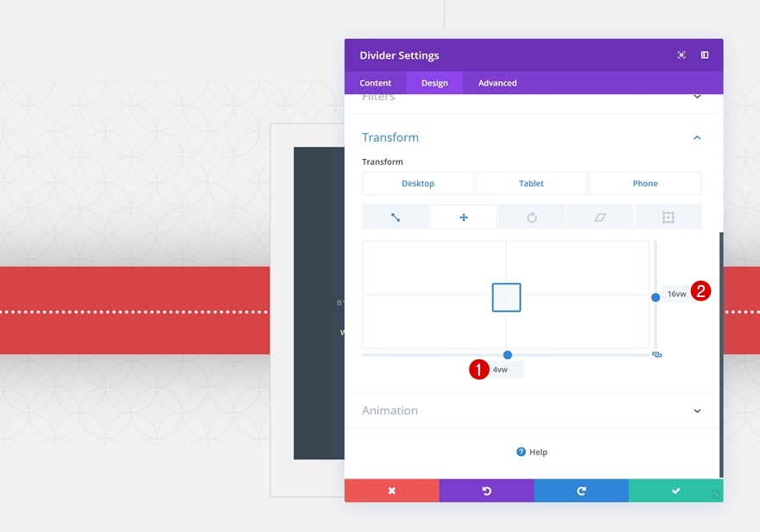760x532 pixels.
Task: Expand the Filters section chevron
Action: [697, 97]
